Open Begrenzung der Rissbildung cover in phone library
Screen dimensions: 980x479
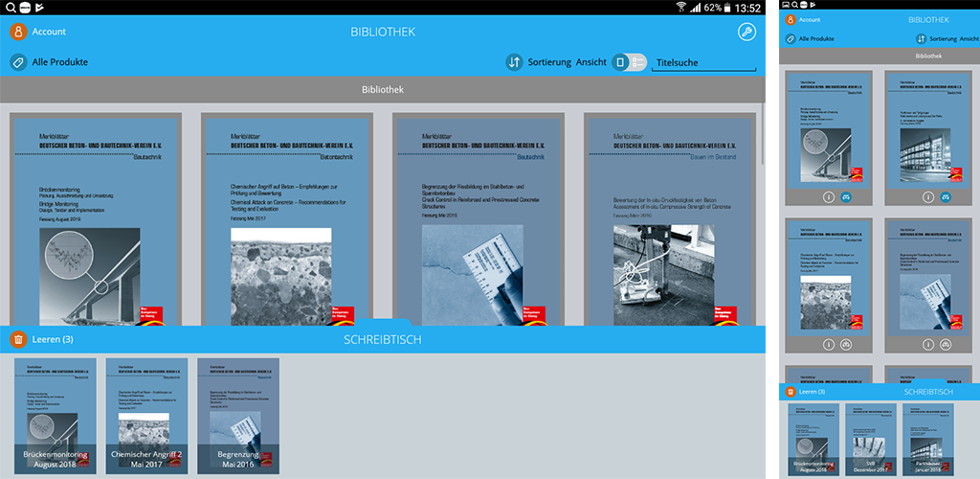tap(928, 278)
